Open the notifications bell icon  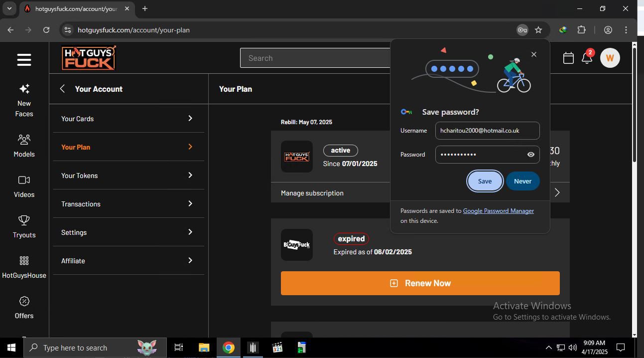pos(587,58)
